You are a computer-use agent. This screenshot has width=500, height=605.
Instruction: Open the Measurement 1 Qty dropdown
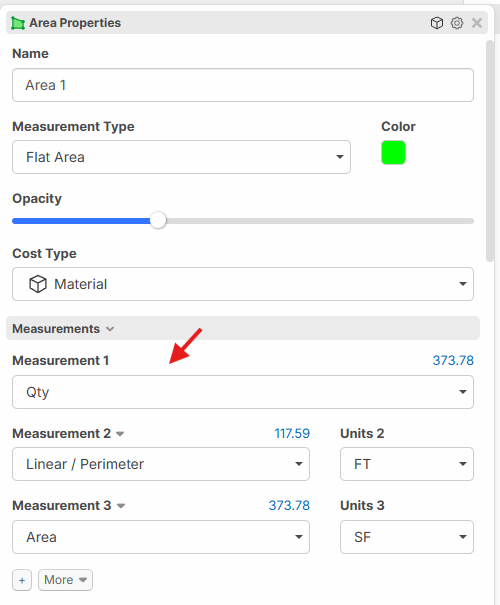(243, 392)
